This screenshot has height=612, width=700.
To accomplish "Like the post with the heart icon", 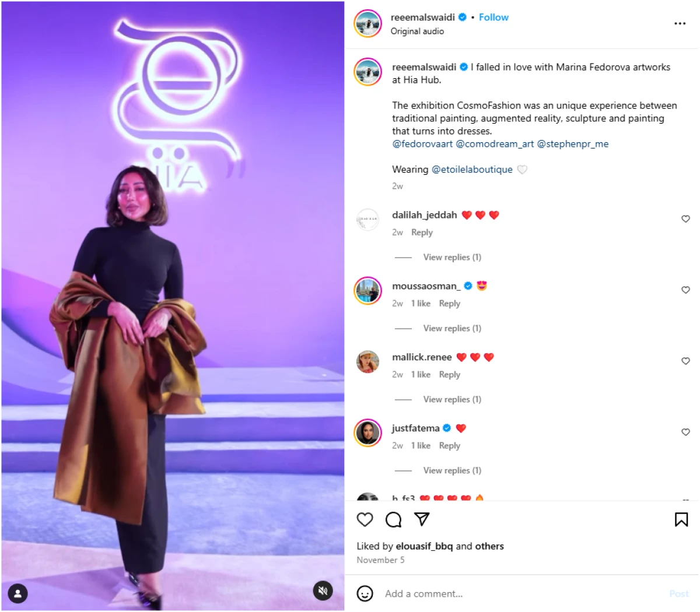I will coord(365,519).
